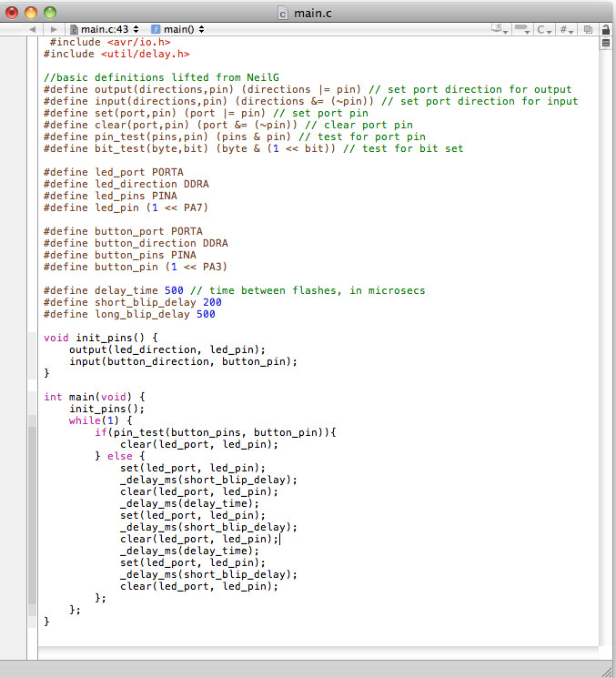This screenshot has width=616, height=678.
Task: Click the code folding ribbon beside main()
Action: [33, 510]
